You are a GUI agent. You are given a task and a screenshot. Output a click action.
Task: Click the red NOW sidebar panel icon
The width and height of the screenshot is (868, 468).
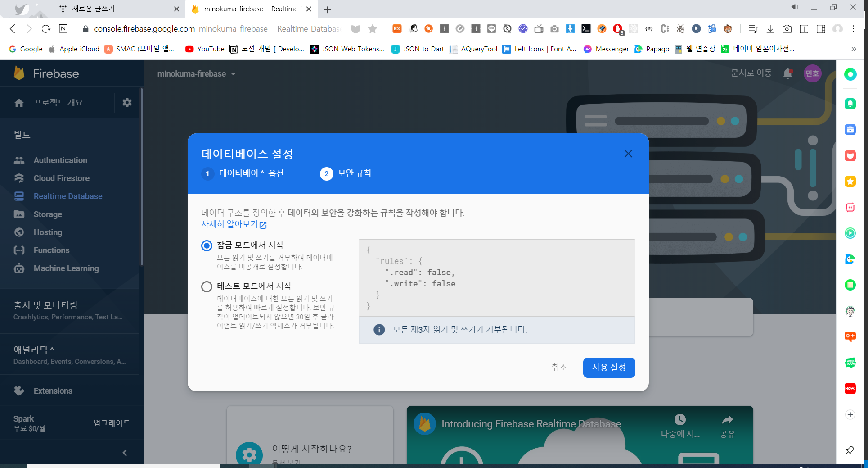pyautogui.click(x=850, y=388)
